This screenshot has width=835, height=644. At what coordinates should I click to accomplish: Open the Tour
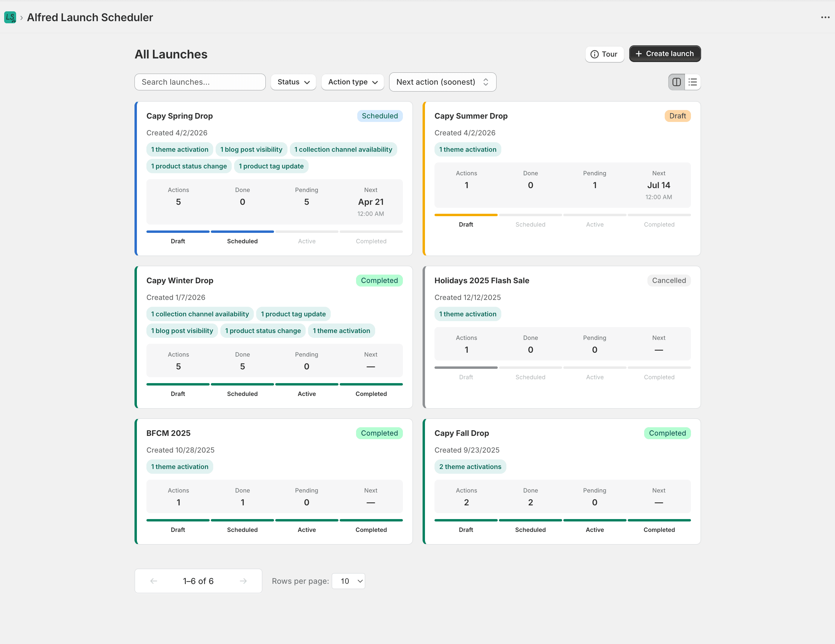604,54
